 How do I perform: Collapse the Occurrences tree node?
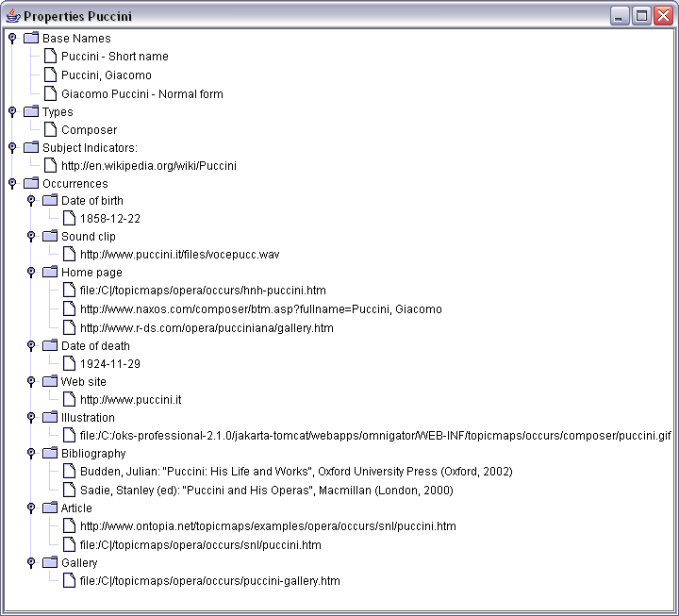click(12, 184)
